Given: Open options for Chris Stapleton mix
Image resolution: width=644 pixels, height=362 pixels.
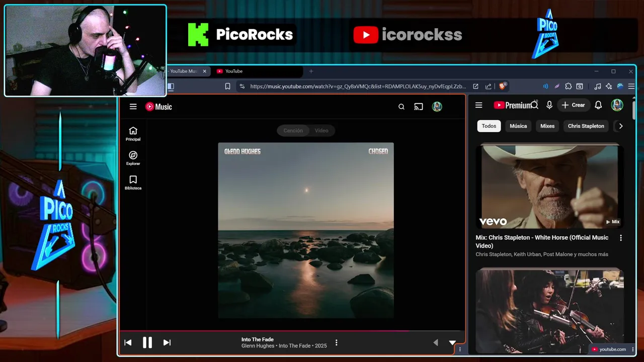Looking at the screenshot, I should [x=621, y=238].
